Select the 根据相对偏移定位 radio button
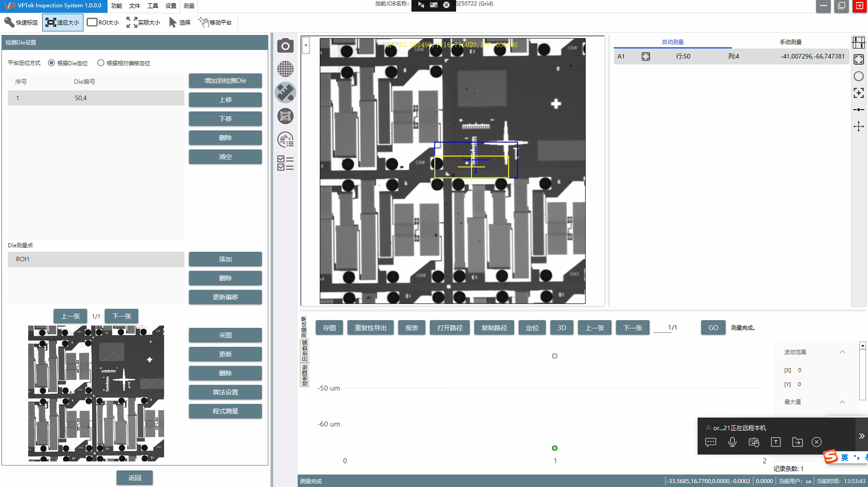 pyautogui.click(x=101, y=63)
